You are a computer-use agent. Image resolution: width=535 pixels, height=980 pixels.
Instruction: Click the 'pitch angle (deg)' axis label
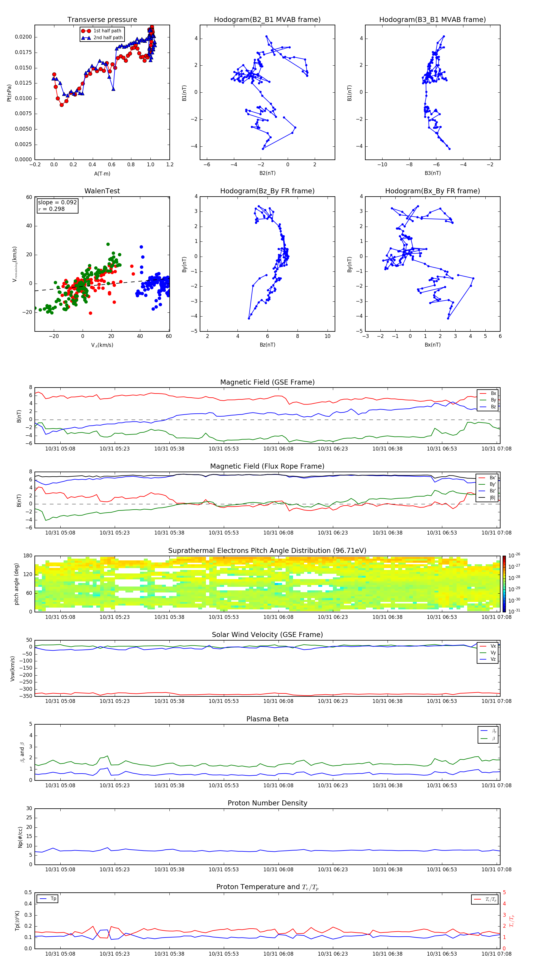(16, 584)
